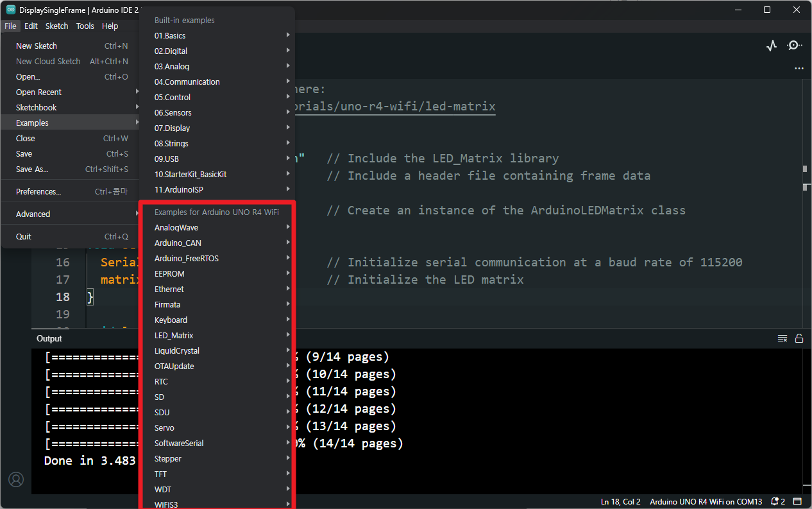812x509 pixels.
Task: Expand 09.USB examples
Action: coord(217,159)
